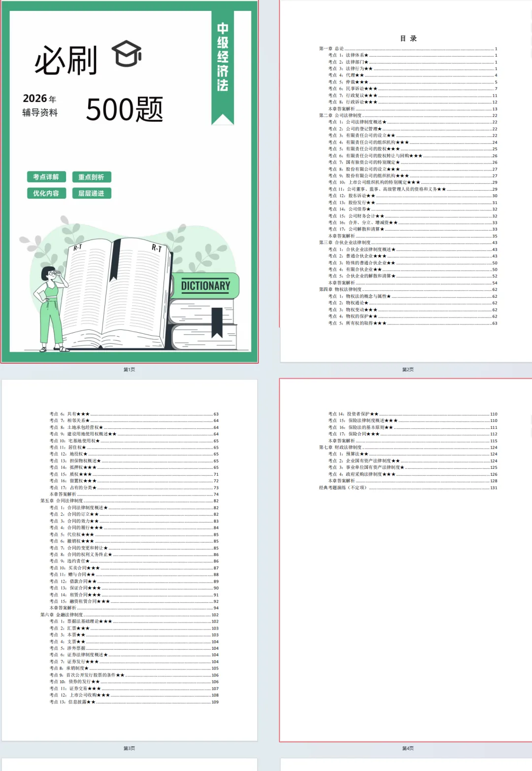Click the DICTIONARY book label illustration
This screenshot has height=771, width=532.
click(x=205, y=286)
